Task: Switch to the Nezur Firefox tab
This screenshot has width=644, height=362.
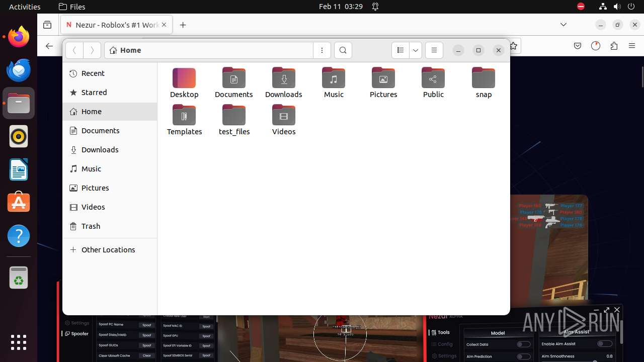Action: 117,25
